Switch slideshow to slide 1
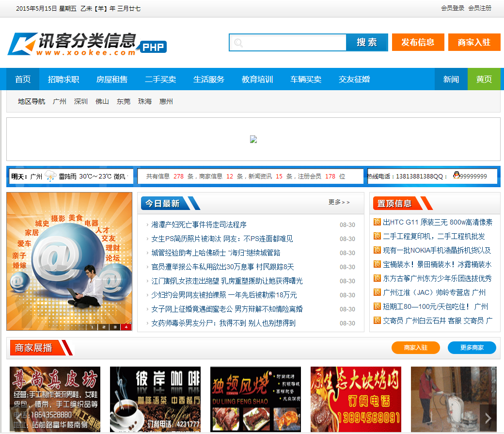The width and height of the screenshot is (504, 434). pyautogui.click(x=92, y=327)
